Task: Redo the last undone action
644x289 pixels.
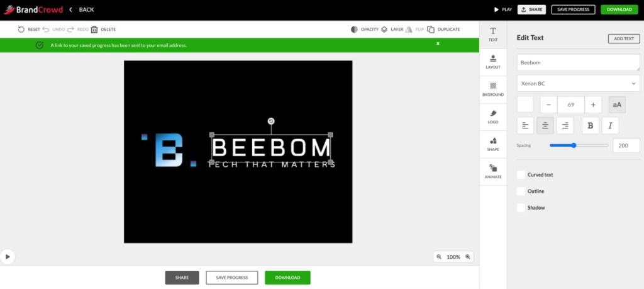Action: (x=78, y=30)
